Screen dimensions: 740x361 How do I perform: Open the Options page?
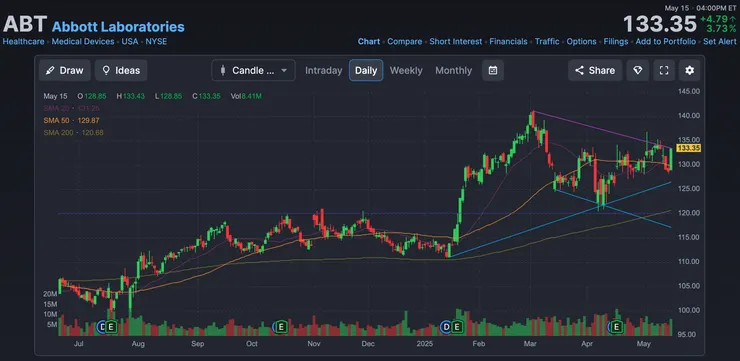coord(581,42)
